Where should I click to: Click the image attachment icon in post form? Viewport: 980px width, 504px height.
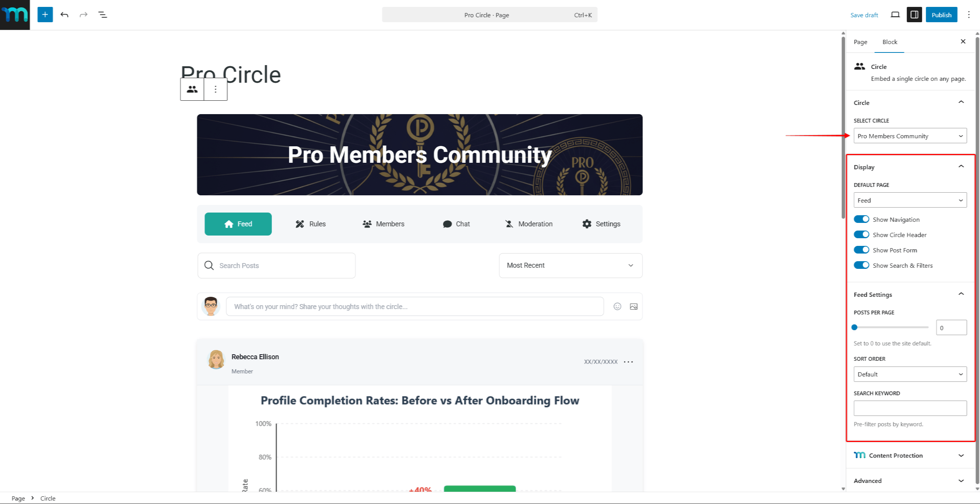634,306
